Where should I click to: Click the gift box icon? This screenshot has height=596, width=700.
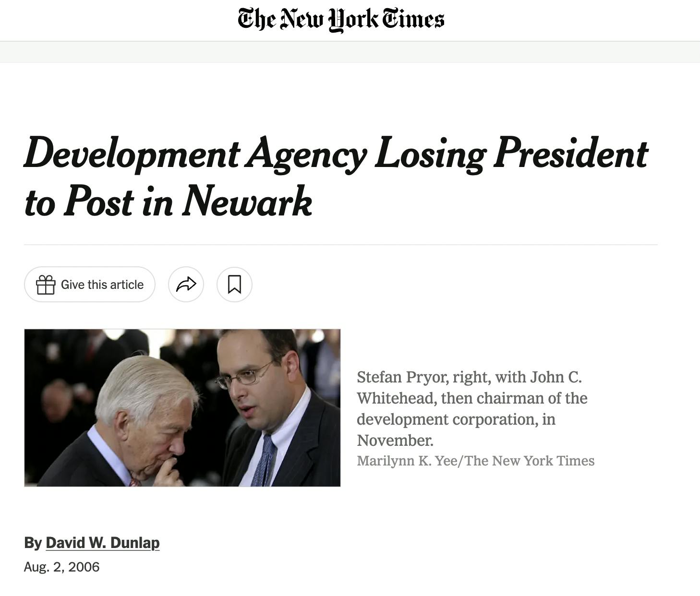click(46, 285)
